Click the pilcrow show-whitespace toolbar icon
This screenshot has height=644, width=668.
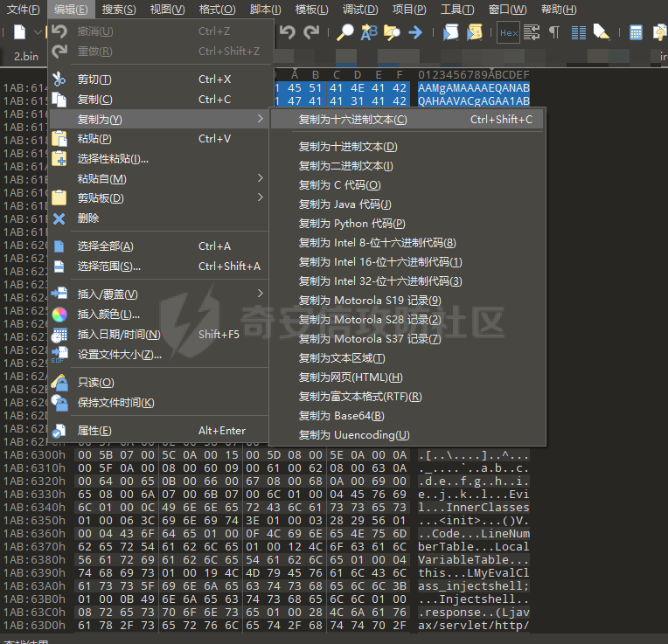(x=554, y=32)
